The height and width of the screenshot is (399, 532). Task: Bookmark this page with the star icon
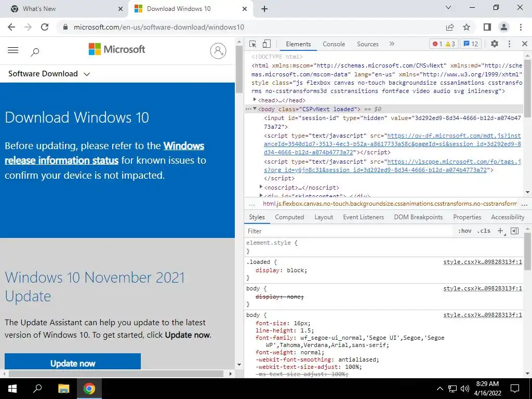[467, 27]
